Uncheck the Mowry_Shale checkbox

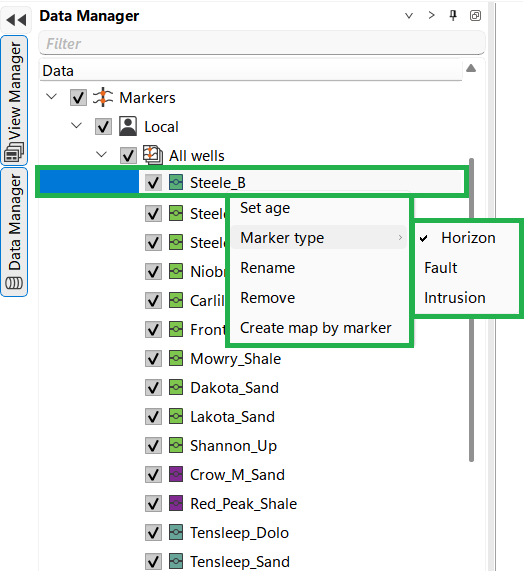pyautogui.click(x=153, y=359)
